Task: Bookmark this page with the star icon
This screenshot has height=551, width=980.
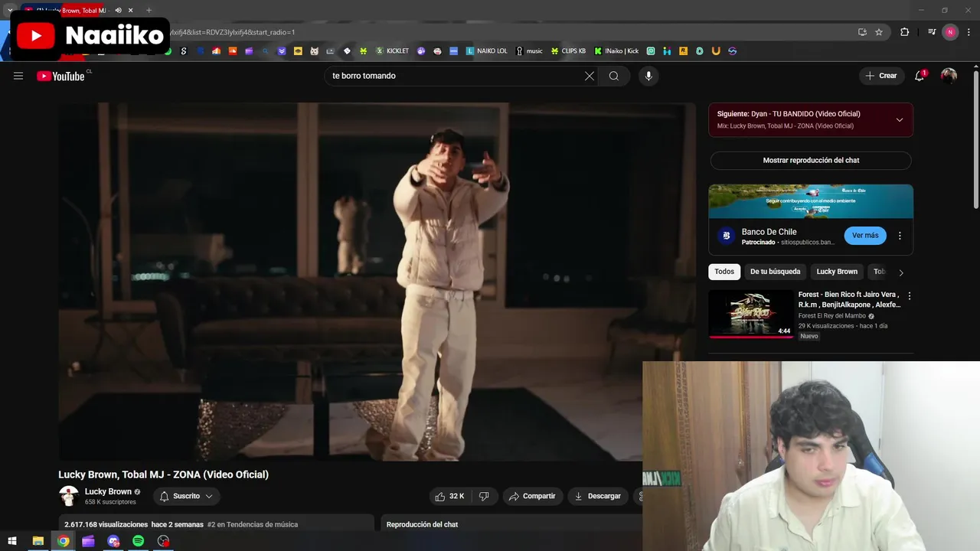Action: pyautogui.click(x=879, y=32)
